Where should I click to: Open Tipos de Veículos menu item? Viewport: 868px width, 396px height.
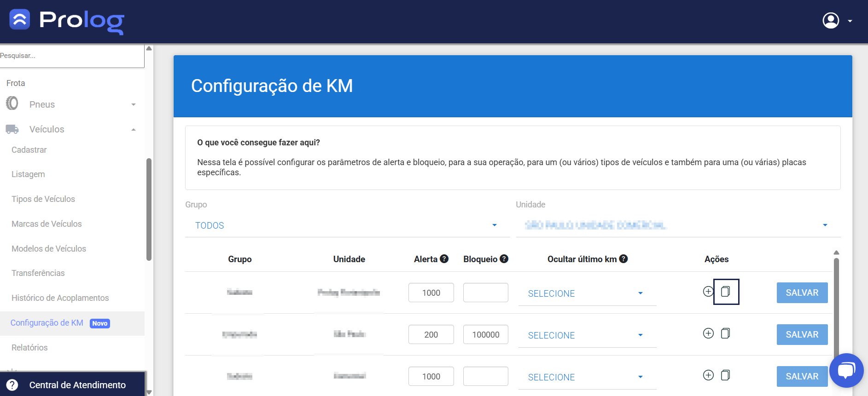point(43,199)
